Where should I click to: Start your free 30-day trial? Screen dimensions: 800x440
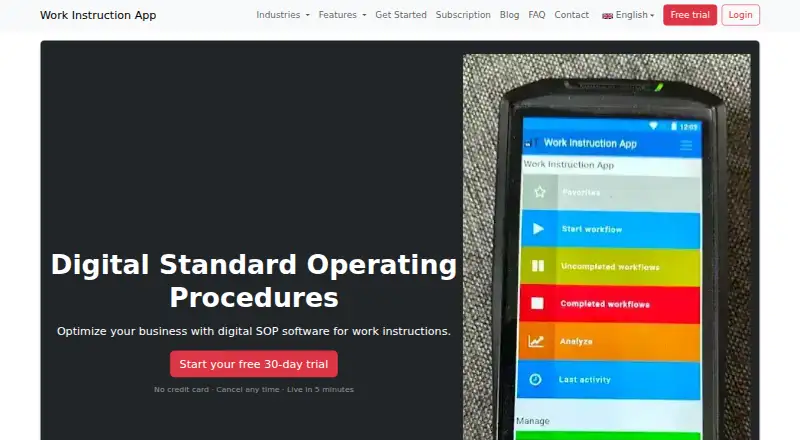pyautogui.click(x=254, y=364)
